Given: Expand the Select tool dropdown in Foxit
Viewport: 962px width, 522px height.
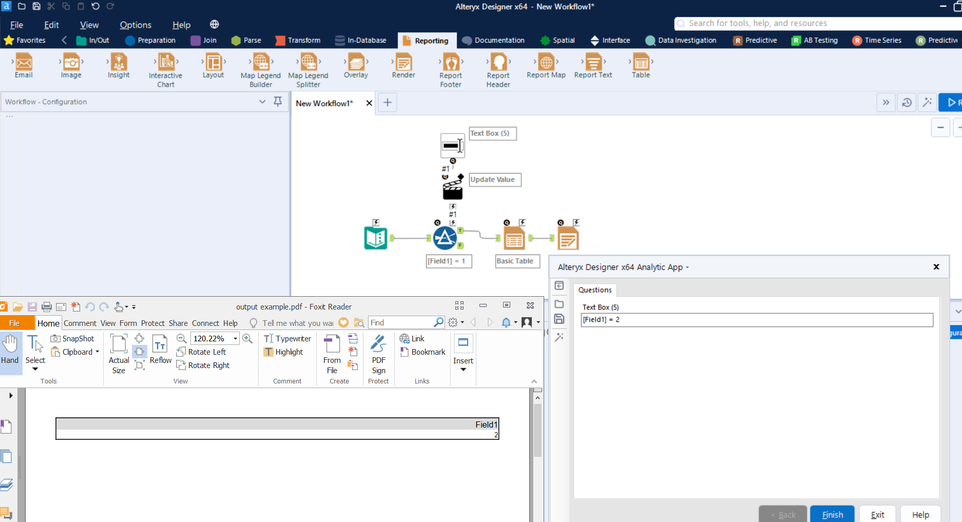Looking at the screenshot, I should point(35,369).
